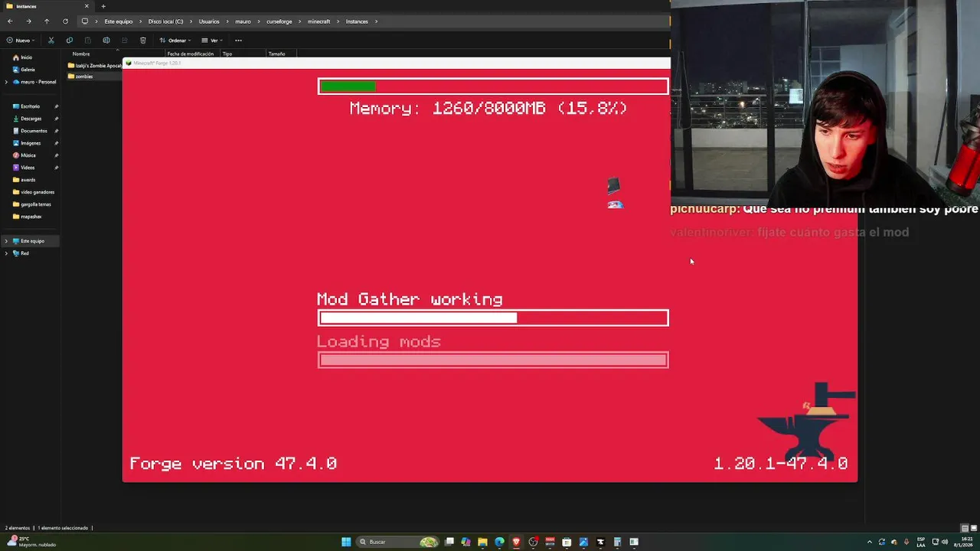Open the three-dots more options menu
The image size is (980, 551).
click(x=238, y=41)
